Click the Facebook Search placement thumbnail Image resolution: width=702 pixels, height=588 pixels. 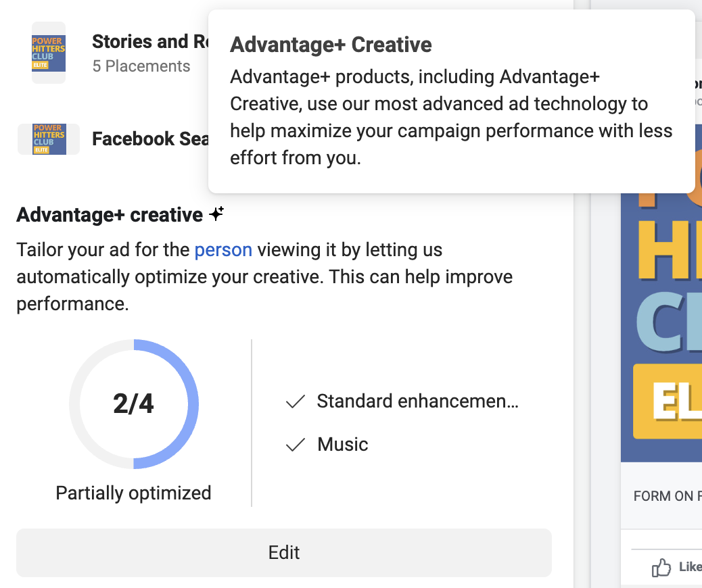point(49,139)
